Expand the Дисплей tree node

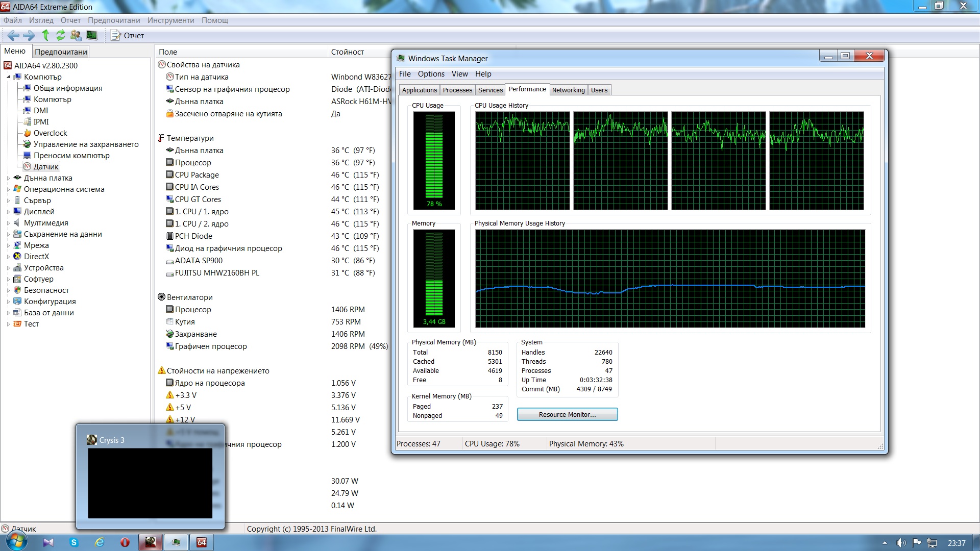8,212
